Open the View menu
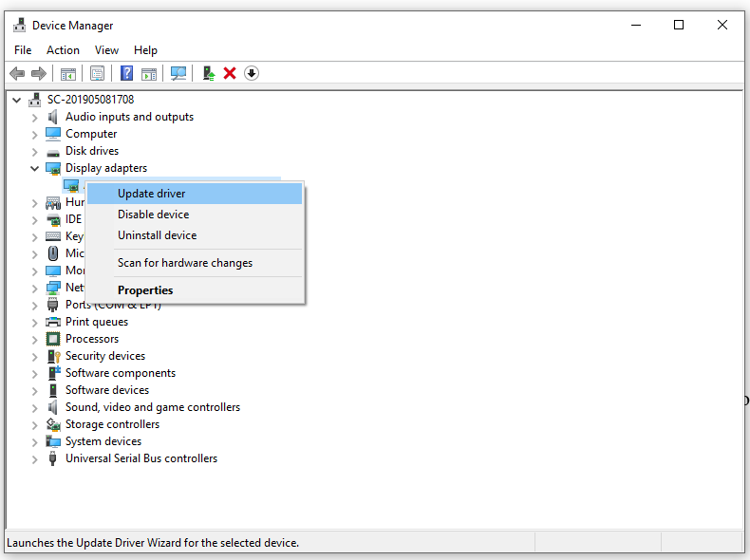This screenshot has height=560, width=750. tap(106, 50)
